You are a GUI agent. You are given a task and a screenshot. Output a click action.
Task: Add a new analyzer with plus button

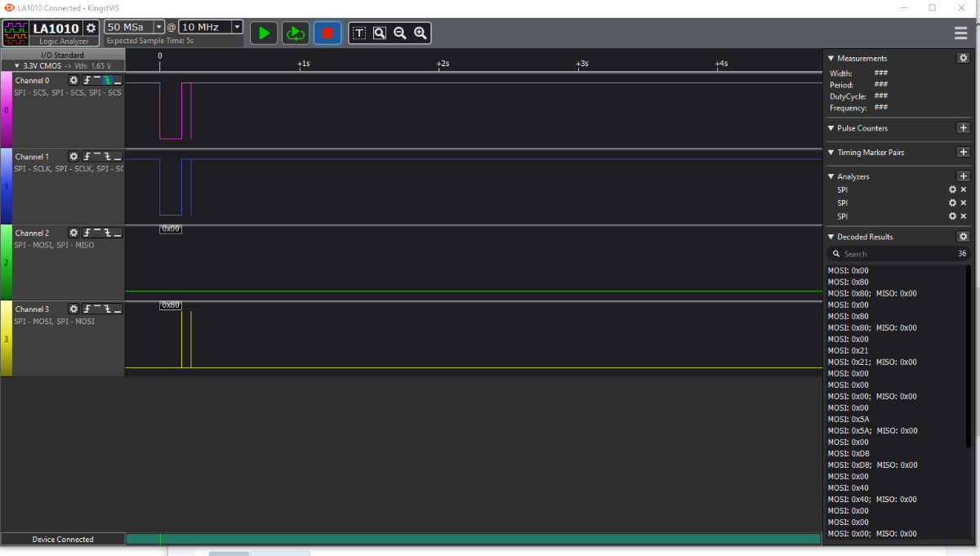click(963, 176)
